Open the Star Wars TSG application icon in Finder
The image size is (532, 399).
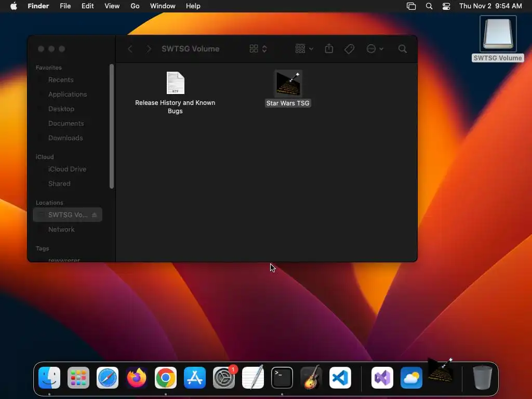click(x=288, y=84)
